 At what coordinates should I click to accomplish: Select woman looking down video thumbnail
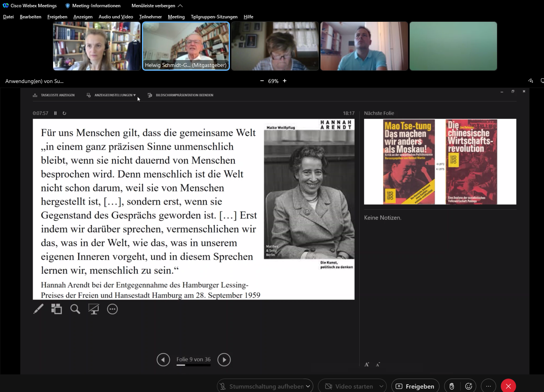[x=275, y=46]
